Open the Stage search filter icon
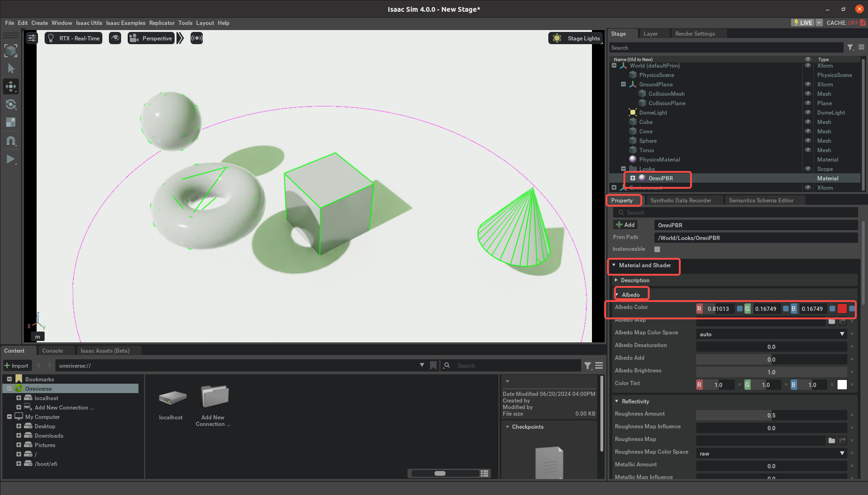 pyautogui.click(x=850, y=47)
